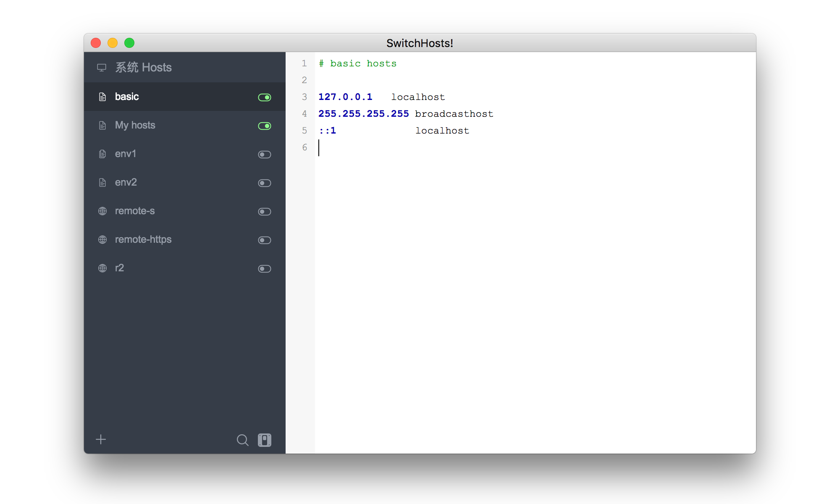Image resolution: width=840 pixels, height=504 pixels.
Task: Open the env2 hosts entry
Action: click(185, 182)
